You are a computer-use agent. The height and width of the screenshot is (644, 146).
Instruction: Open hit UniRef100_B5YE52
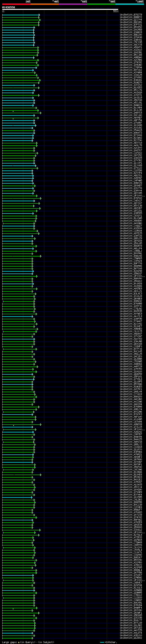131,27
